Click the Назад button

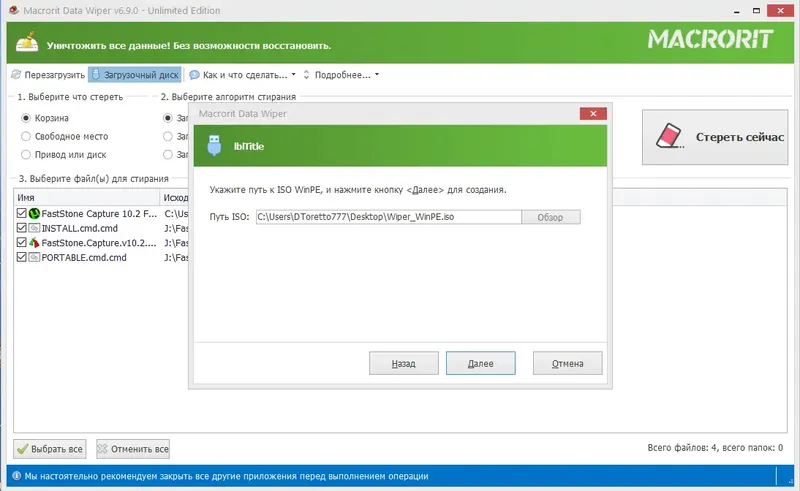tap(404, 363)
